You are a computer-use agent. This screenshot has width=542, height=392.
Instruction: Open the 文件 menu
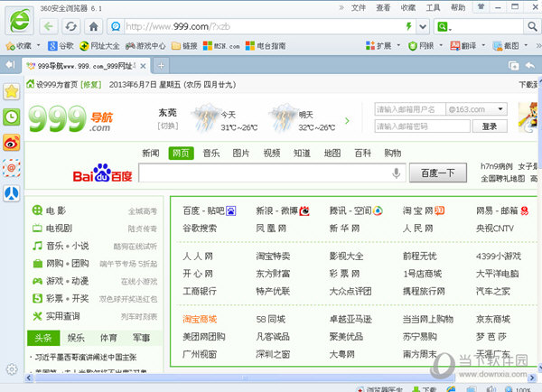(359, 7)
